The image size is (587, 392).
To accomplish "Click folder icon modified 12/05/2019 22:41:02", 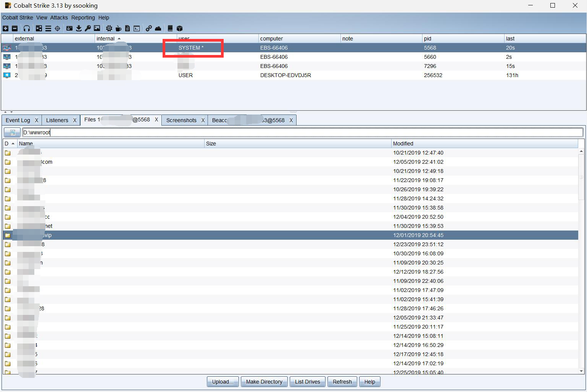I will 8,162.
